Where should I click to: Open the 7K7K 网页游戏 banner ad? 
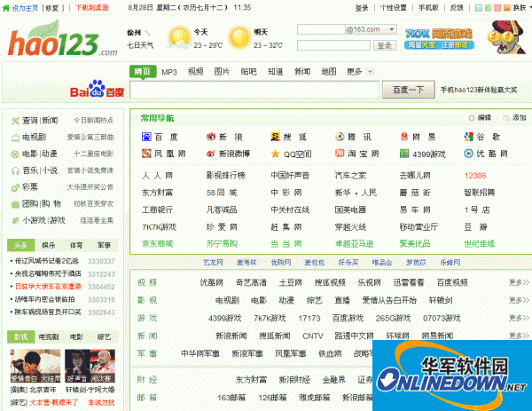[465, 37]
